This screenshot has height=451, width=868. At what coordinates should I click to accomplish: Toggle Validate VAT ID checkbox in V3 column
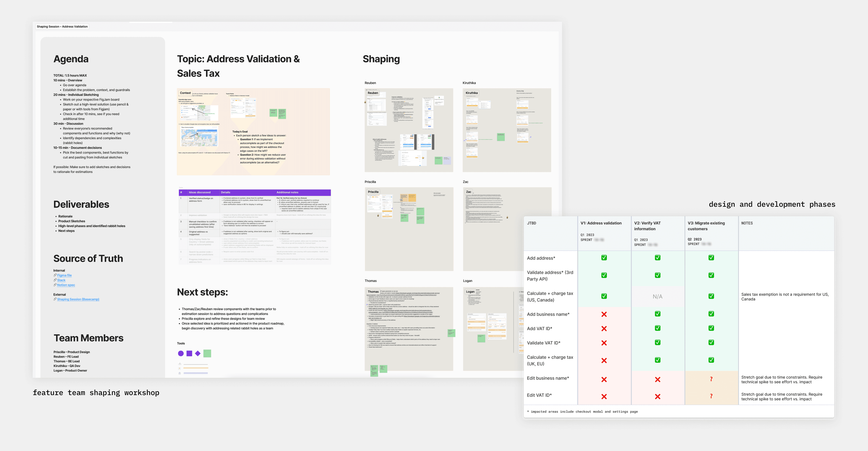pyautogui.click(x=711, y=342)
